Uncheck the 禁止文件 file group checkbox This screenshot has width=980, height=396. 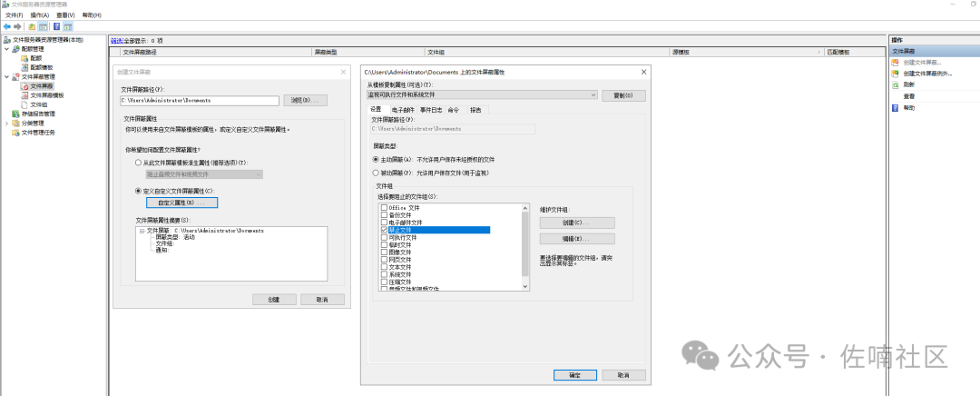(x=384, y=230)
